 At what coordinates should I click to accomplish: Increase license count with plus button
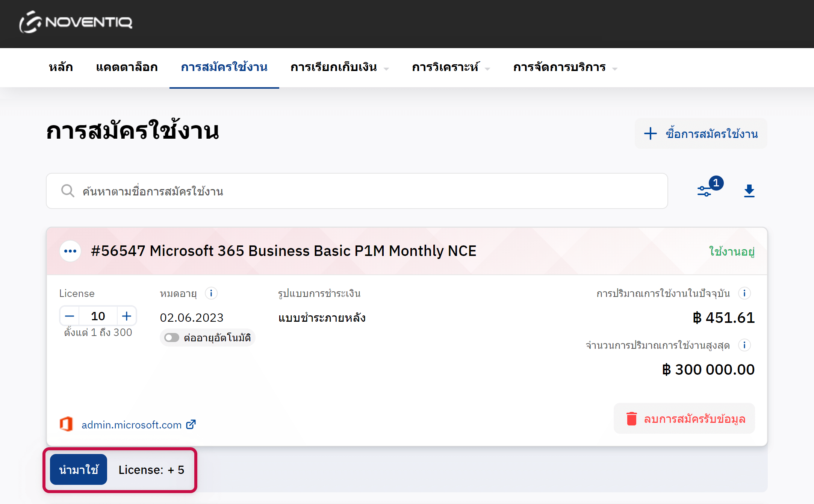tap(127, 316)
